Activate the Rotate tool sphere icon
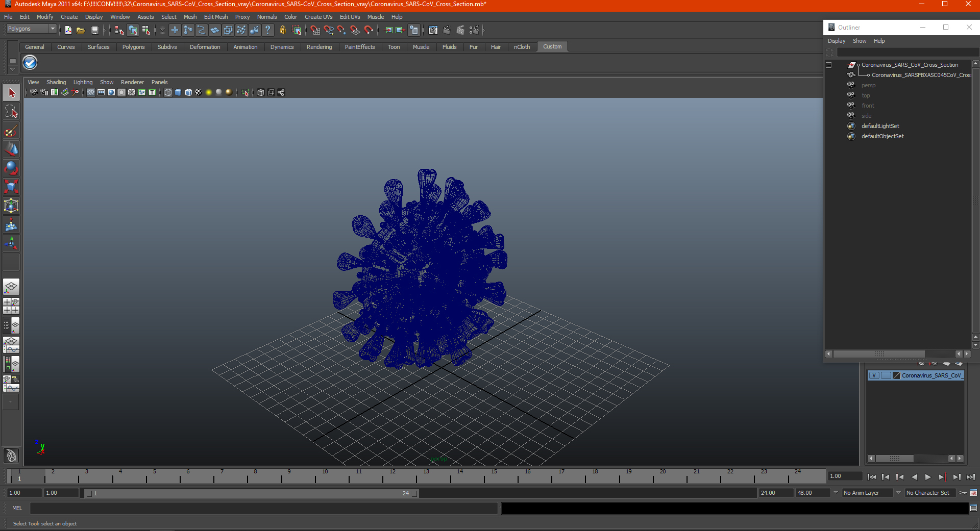The image size is (980, 531). click(x=11, y=168)
